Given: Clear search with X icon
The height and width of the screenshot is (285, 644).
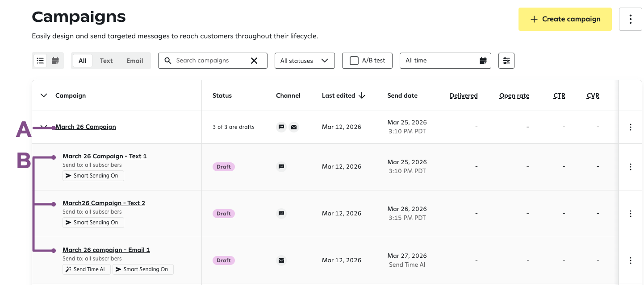Looking at the screenshot, I should [254, 61].
